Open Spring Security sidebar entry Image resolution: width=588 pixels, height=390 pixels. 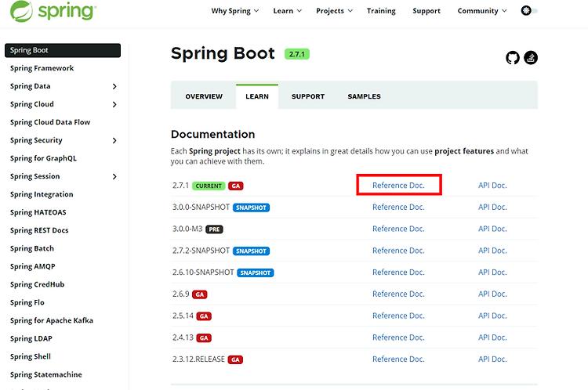tap(36, 140)
